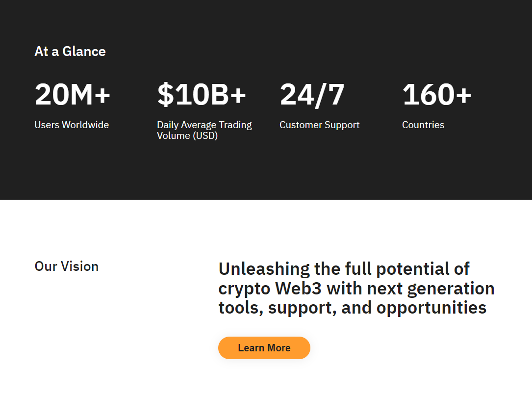Click the 'tools, support, and opportunities' line
The width and height of the screenshot is (532, 396).
[353, 308]
